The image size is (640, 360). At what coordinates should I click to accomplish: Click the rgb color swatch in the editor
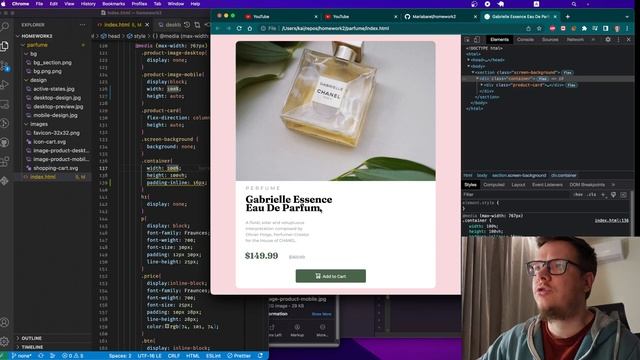pyautogui.click(x=167, y=327)
